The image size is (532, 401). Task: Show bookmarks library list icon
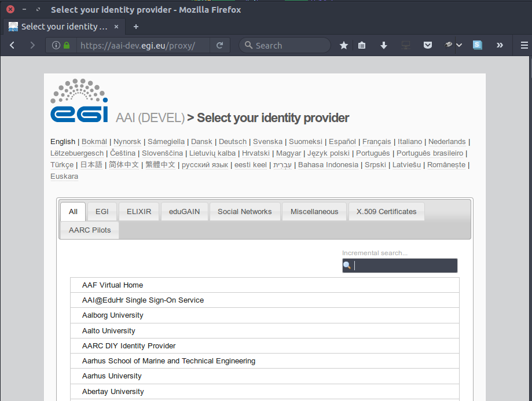[362, 45]
